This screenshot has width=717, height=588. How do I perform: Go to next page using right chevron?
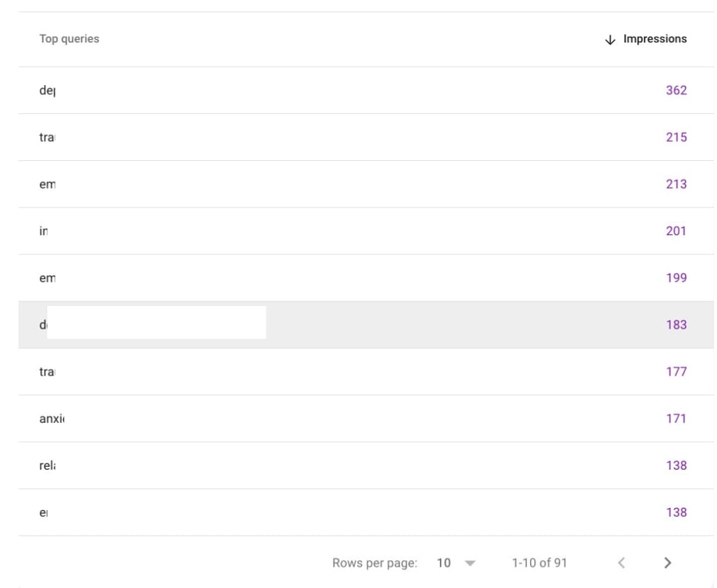click(667, 562)
